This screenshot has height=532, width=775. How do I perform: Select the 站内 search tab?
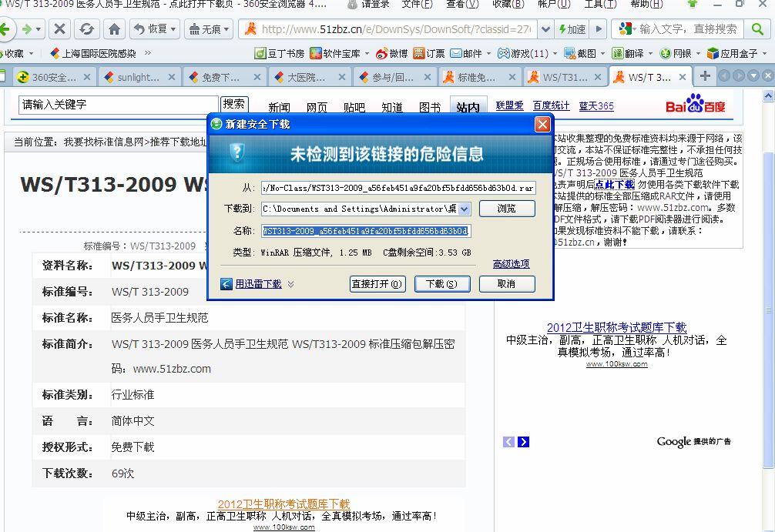(468, 107)
